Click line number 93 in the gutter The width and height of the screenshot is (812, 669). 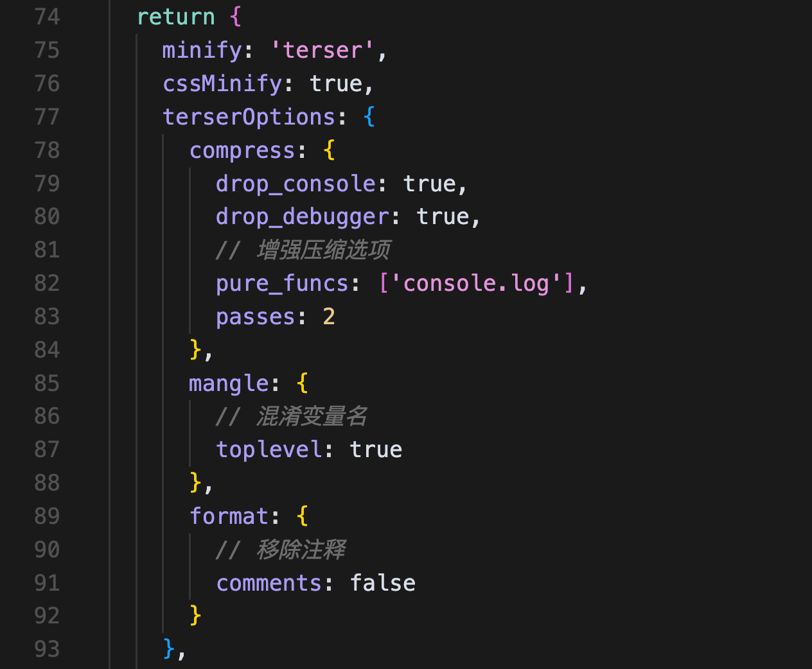[47, 649]
